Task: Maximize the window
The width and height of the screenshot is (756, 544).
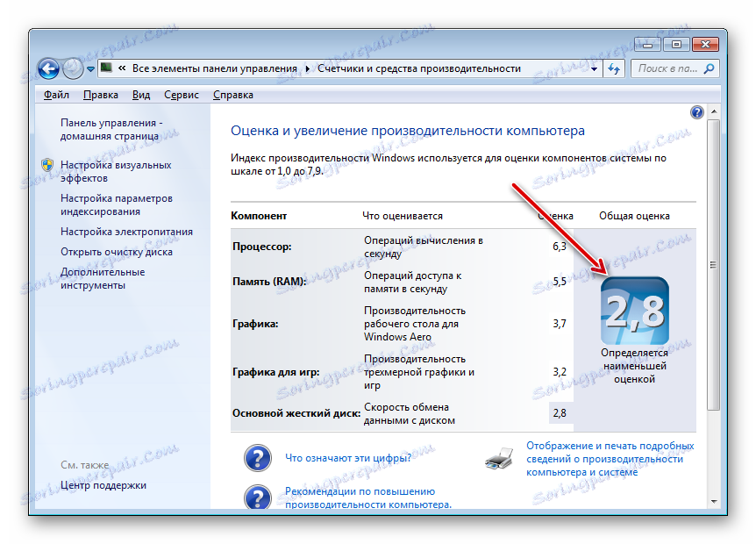Action: point(676,45)
